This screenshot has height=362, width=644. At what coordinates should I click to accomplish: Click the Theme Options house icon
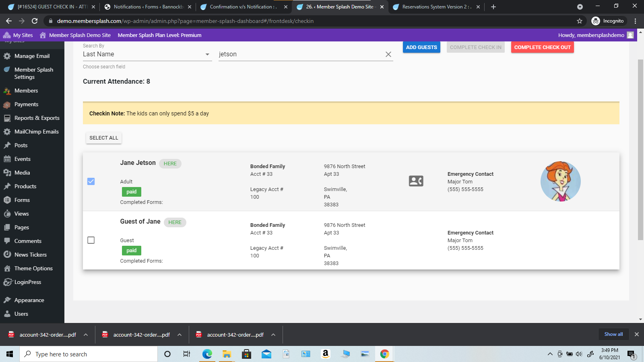pyautogui.click(x=7, y=268)
